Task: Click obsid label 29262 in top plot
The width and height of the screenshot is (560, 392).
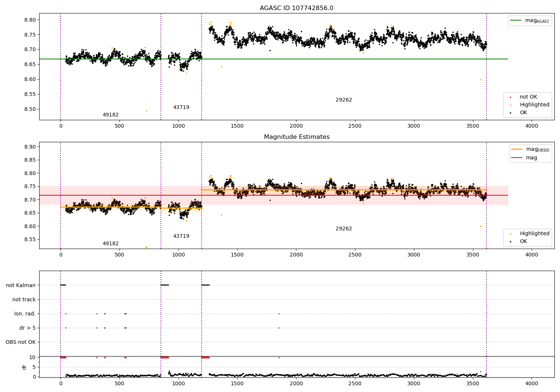Action: coord(344,100)
